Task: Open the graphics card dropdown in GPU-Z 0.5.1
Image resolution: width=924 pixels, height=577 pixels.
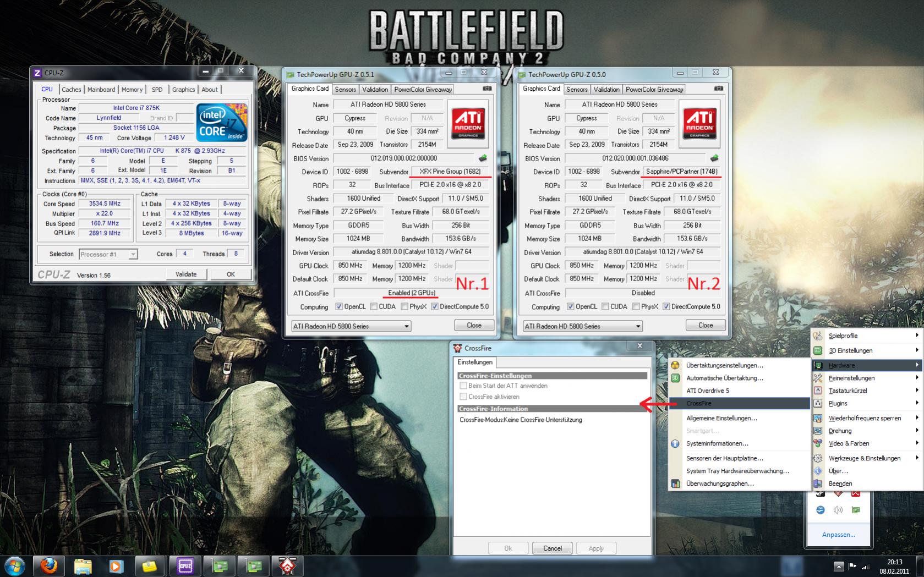Action: (351, 326)
